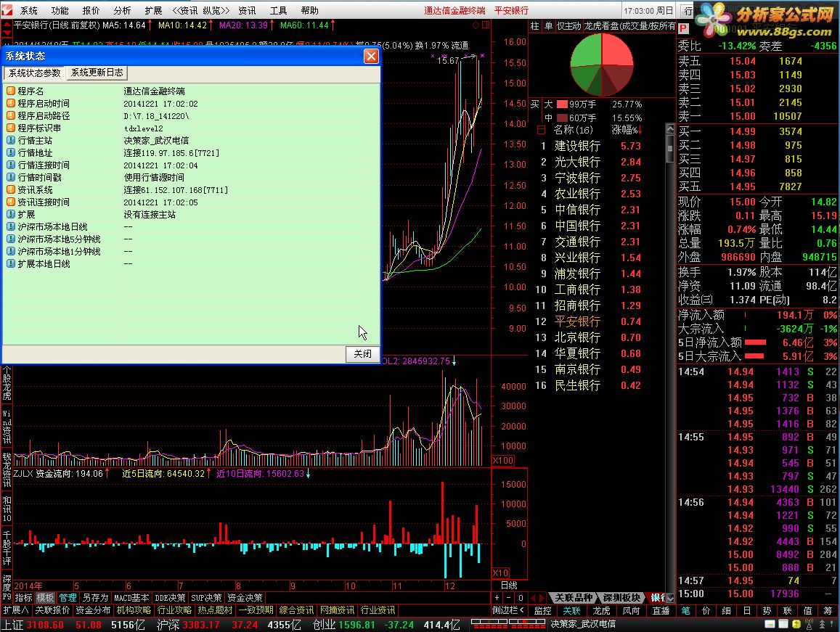Click the red up triangle at chart top-left
Viewport: 840px width, 632px height.
(x=7, y=24)
